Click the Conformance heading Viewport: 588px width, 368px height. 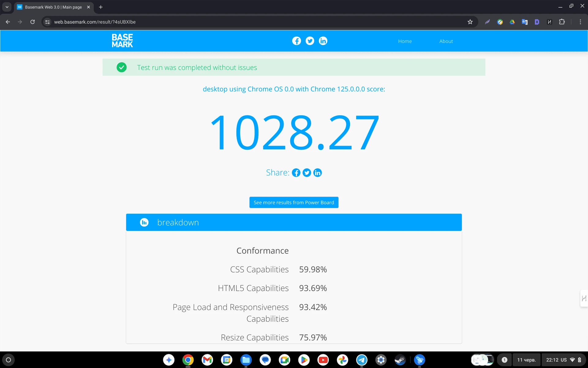click(262, 251)
